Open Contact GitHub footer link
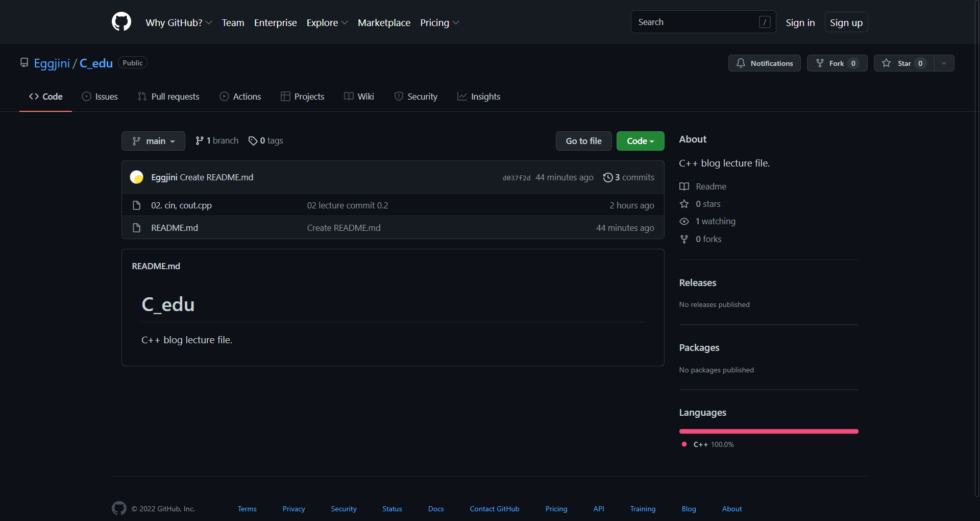 click(x=495, y=509)
